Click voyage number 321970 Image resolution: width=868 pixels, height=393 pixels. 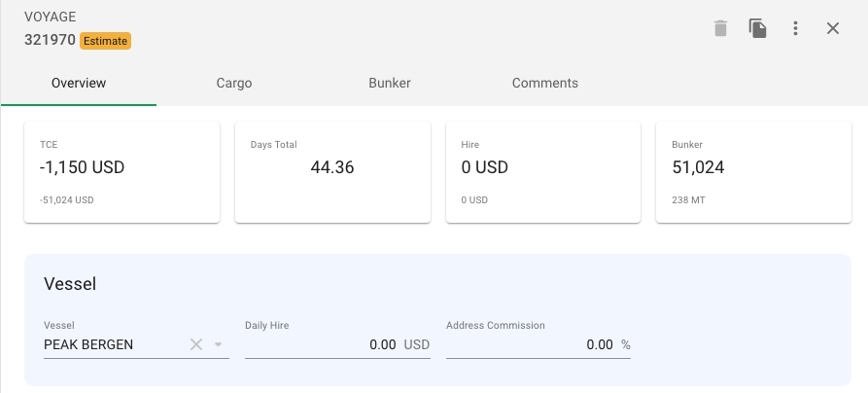tap(50, 40)
